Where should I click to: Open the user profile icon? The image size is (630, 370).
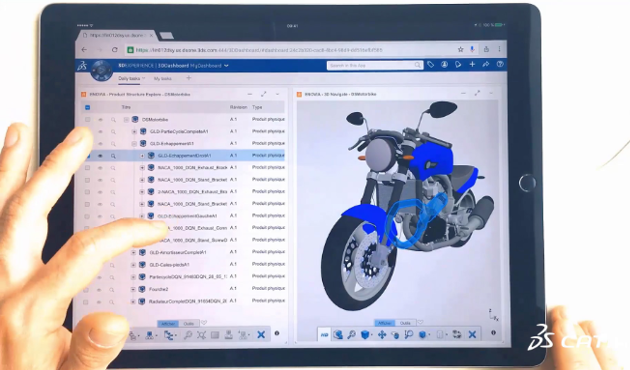tap(444, 64)
